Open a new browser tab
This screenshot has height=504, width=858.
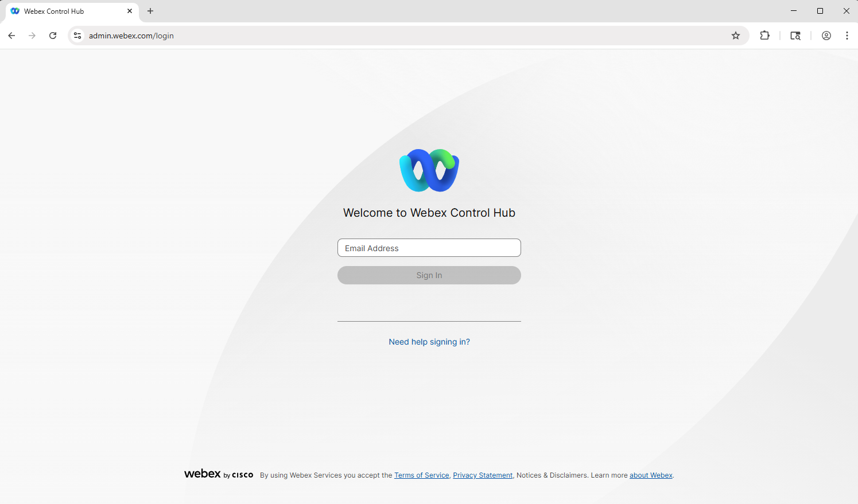tap(150, 11)
